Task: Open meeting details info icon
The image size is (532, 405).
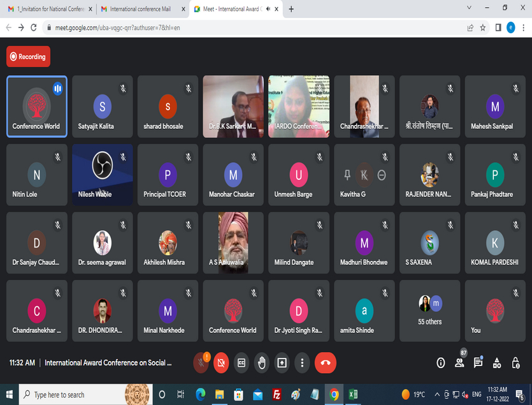Action: (x=441, y=363)
